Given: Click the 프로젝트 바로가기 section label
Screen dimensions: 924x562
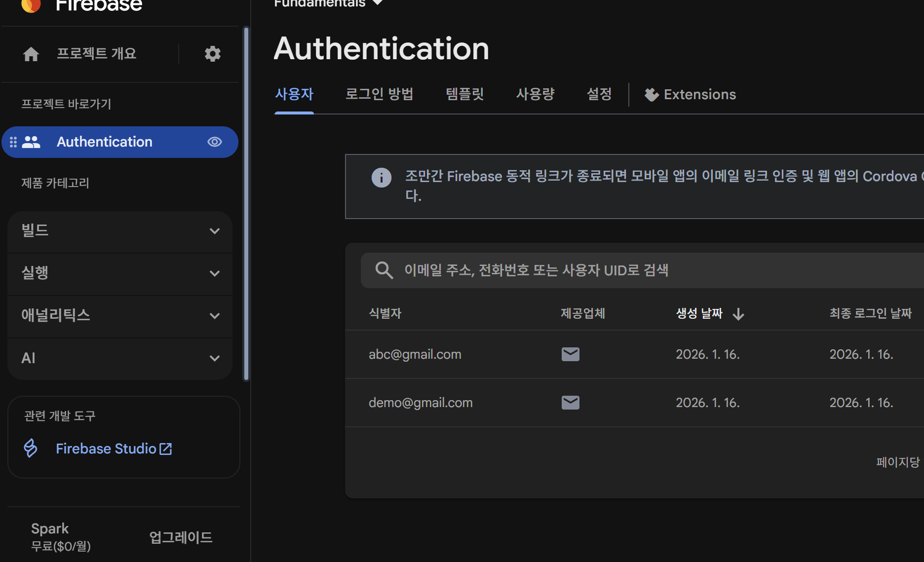Looking at the screenshot, I should pos(66,104).
